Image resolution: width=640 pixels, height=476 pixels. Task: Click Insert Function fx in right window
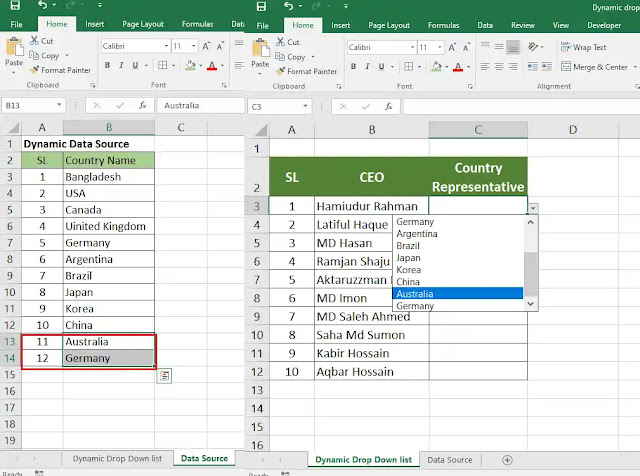click(389, 107)
